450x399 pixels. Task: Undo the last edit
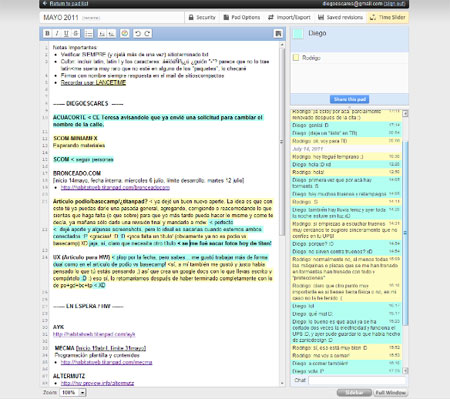(138, 33)
